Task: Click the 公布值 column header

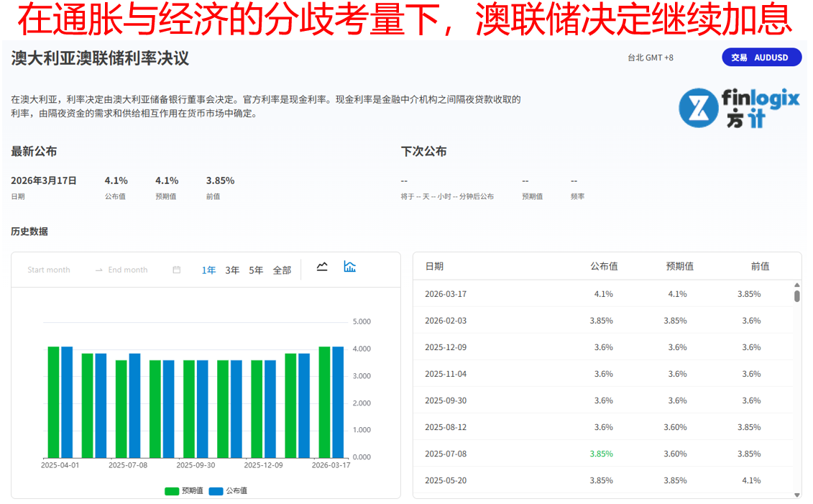Action: [604, 266]
